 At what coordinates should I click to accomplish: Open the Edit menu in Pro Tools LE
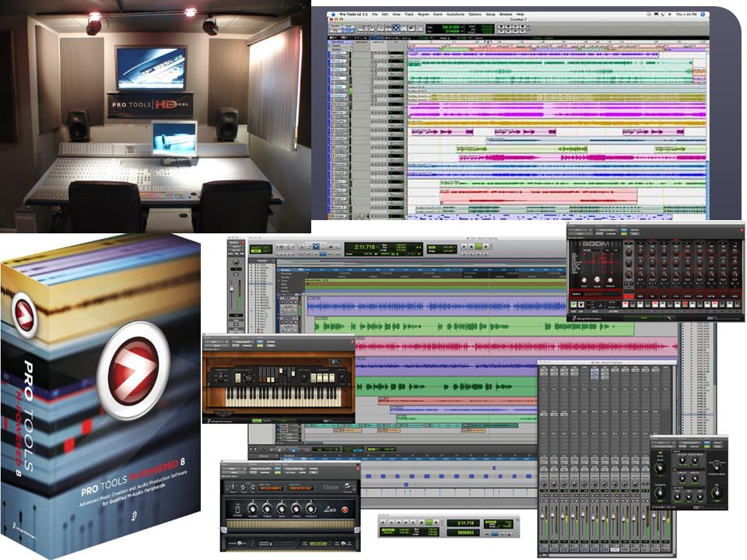[385, 15]
